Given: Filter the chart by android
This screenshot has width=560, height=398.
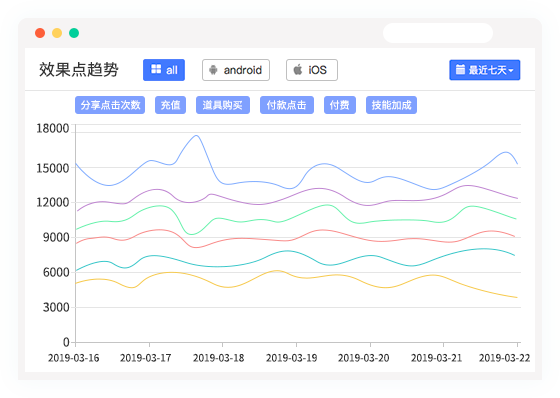Looking at the screenshot, I should pos(236,70).
